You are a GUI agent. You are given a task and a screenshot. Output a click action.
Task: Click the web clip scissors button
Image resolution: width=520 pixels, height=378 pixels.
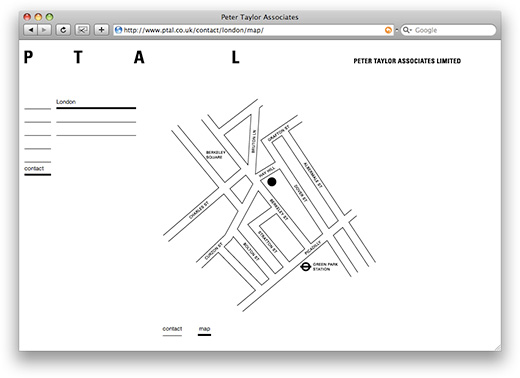click(82, 30)
